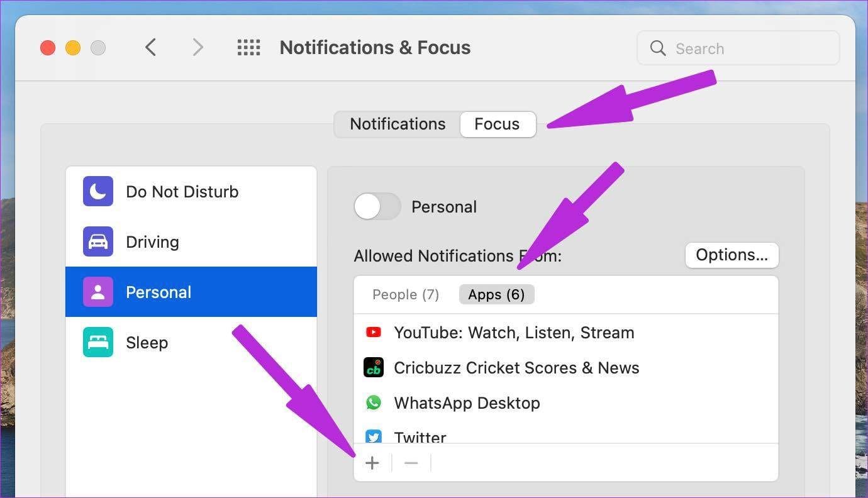Select YouTube: Watch, Listen, Stream row
Image resolution: width=868 pixels, height=498 pixels.
[566, 332]
